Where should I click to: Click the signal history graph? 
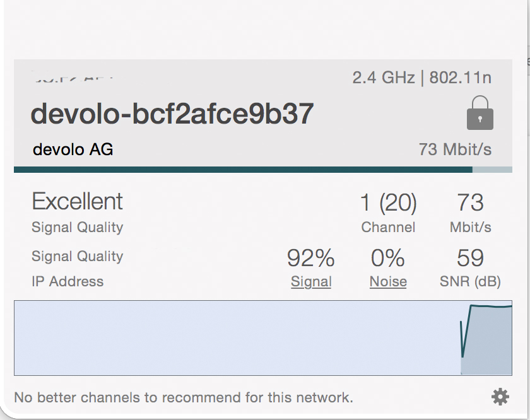[x=262, y=338]
